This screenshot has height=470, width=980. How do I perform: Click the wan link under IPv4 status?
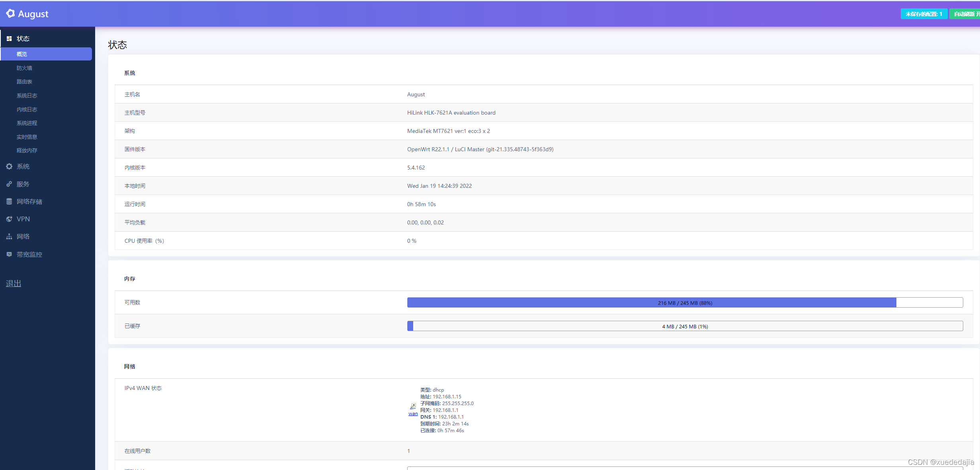click(x=413, y=414)
